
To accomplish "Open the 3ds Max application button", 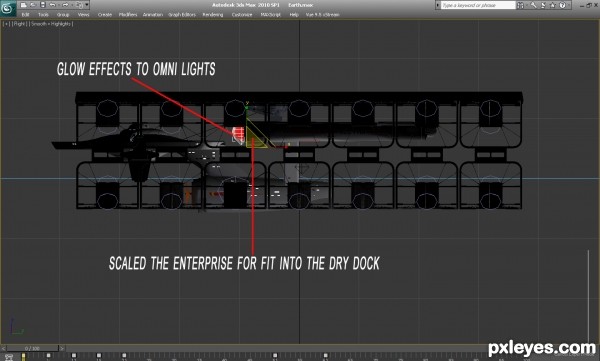I will [8, 8].
